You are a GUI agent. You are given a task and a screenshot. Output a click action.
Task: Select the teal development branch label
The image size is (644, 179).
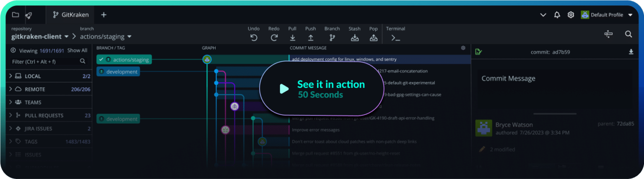[x=118, y=119]
